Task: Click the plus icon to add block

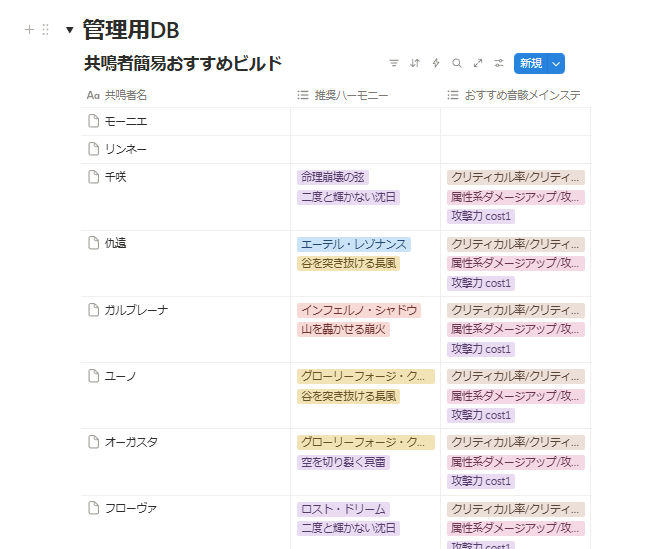Action: pyautogui.click(x=29, y=30)
